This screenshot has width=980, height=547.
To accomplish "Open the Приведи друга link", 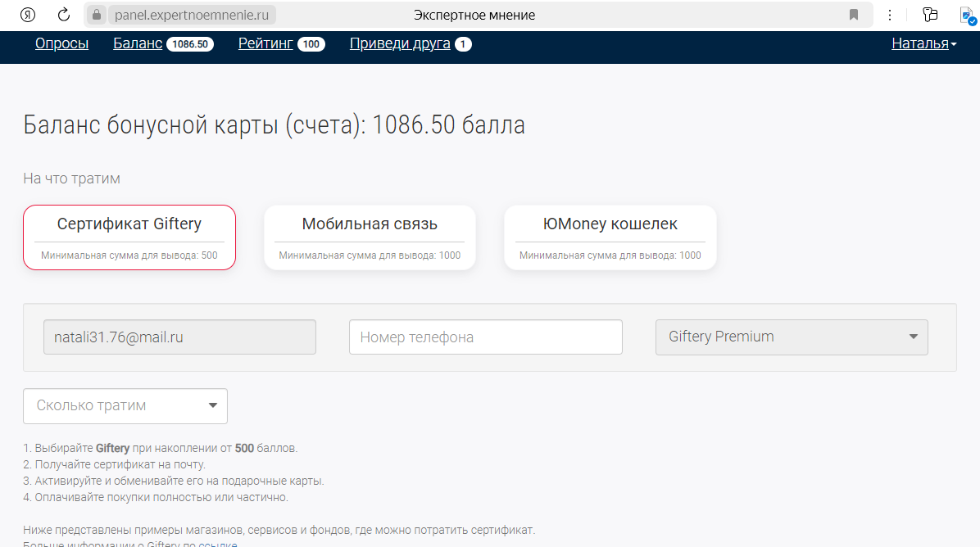I will 400,44.
